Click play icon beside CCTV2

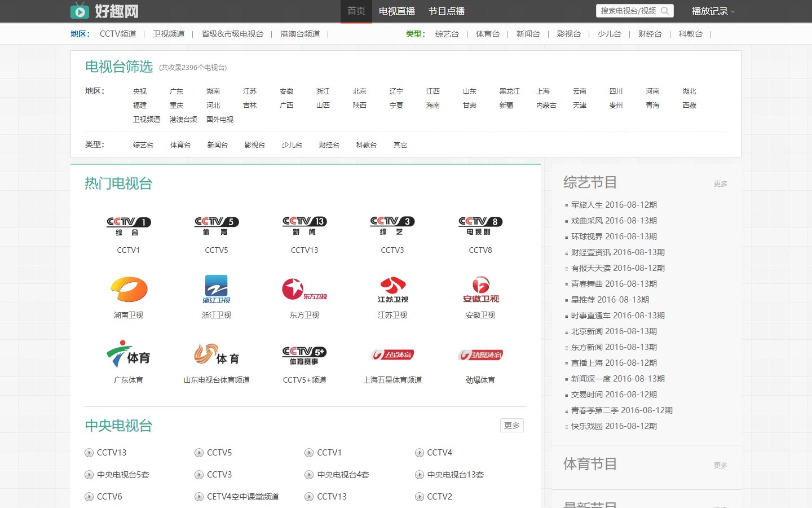pos(420,497)
